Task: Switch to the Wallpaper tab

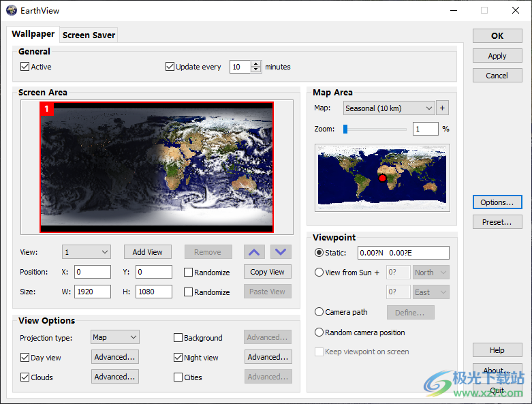Action: [x=33, y=34]
